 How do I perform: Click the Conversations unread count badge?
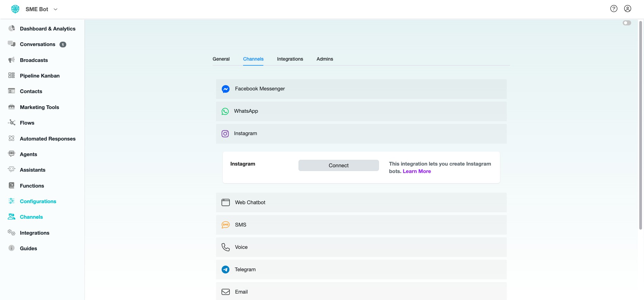pyautogui.click(x=63, y=45)
